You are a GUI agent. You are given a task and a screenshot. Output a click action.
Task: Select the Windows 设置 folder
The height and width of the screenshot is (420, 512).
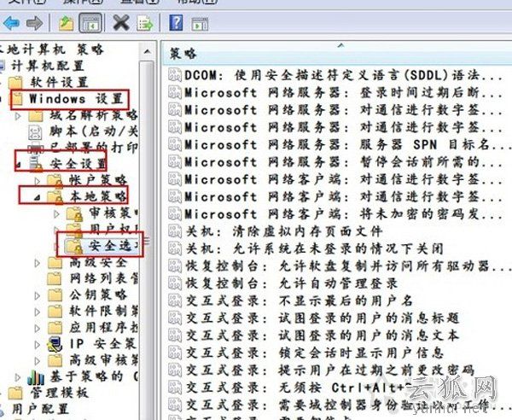75,99
